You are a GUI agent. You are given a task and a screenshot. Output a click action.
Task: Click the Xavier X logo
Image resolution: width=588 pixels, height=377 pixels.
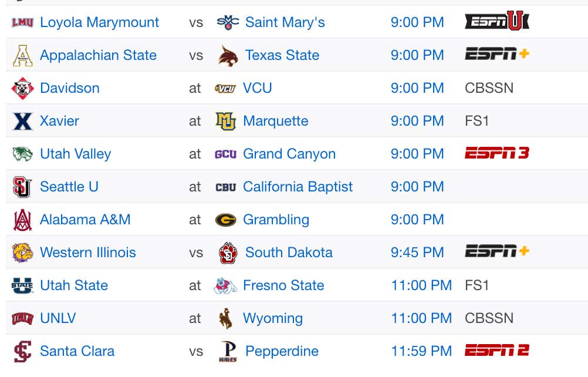(x=22, y=121)
